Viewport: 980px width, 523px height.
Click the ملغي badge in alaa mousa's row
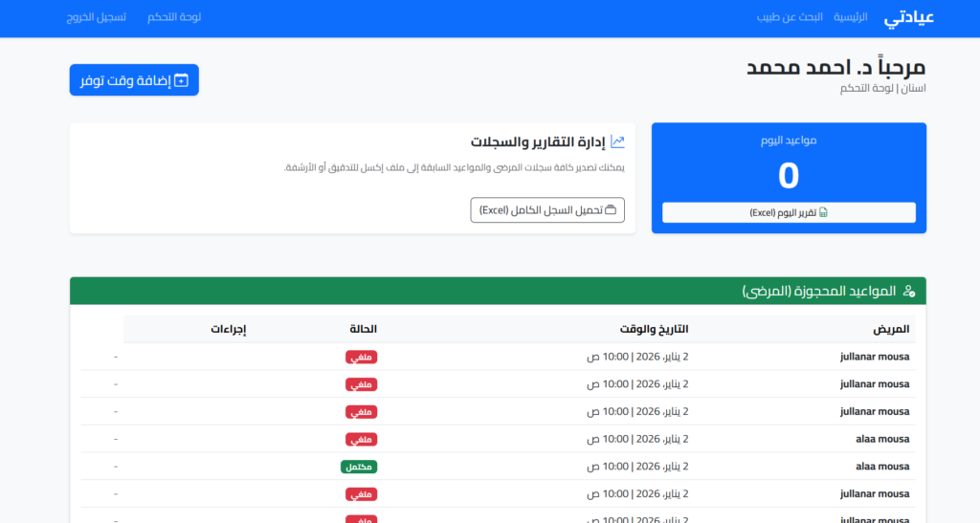tap(361, 440)
